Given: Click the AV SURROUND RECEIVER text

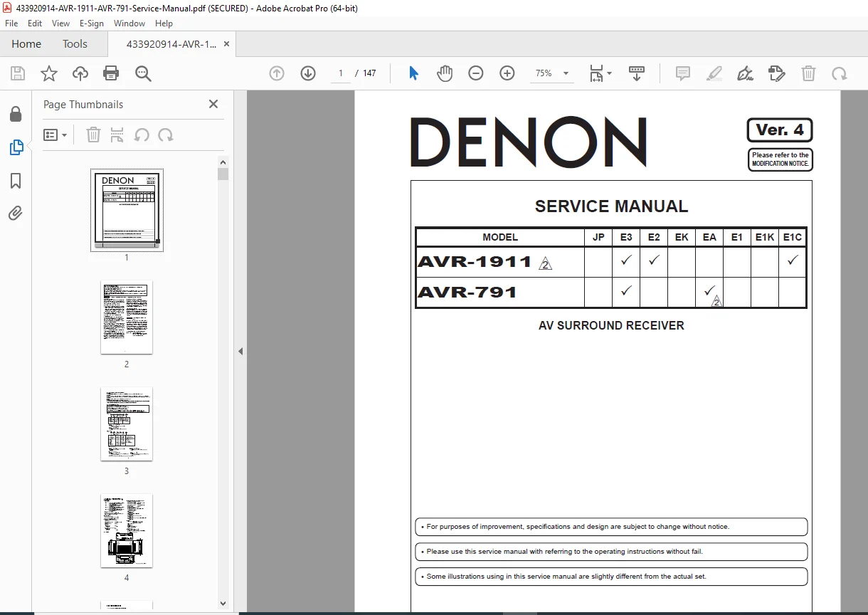Looking at the screenshot, I should coord(611,325).
